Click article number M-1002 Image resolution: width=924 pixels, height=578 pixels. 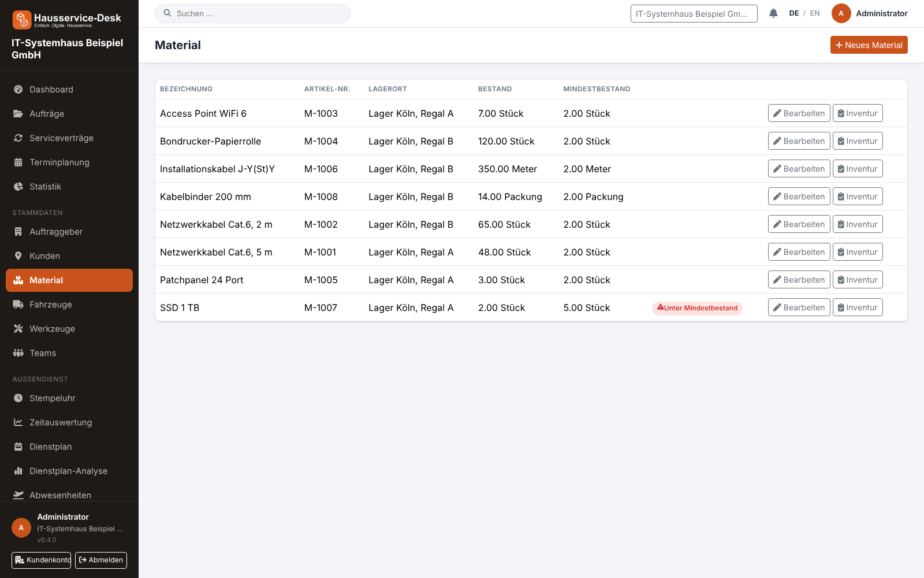pyautogui.click(x=321, y=224)
